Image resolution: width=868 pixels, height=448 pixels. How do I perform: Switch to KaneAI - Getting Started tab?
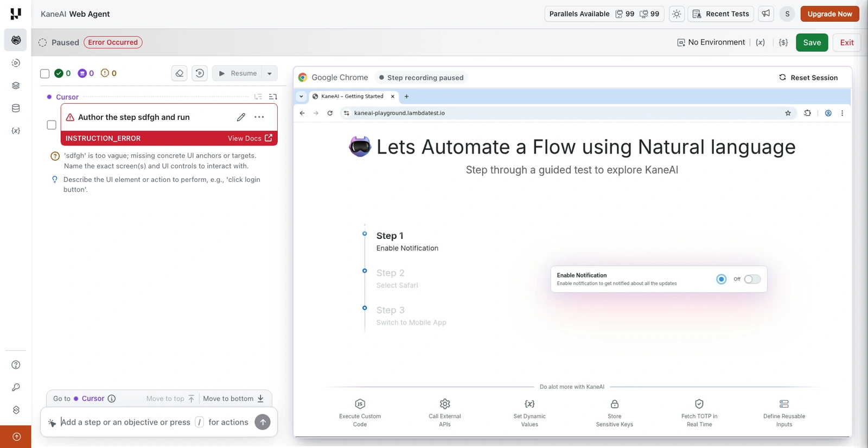[352, 97]
